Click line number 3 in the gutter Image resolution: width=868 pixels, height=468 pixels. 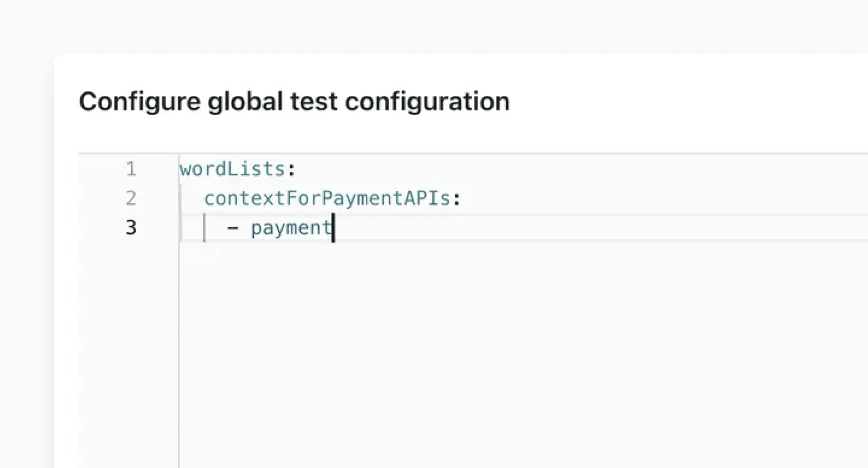[x=131, y=228]
